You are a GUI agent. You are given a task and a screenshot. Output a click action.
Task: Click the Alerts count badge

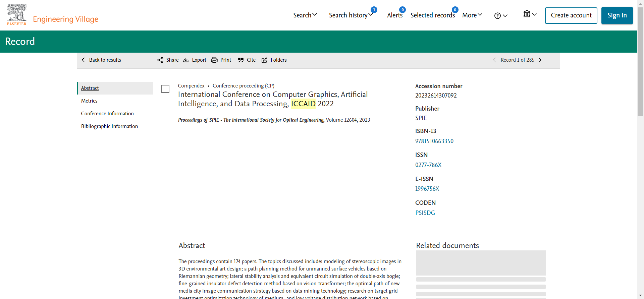pos(402,10)
